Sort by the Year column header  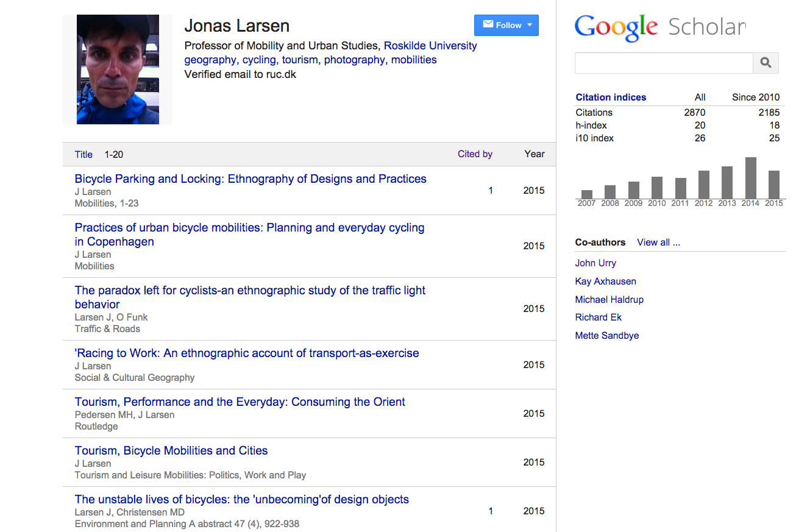[534, 154]
